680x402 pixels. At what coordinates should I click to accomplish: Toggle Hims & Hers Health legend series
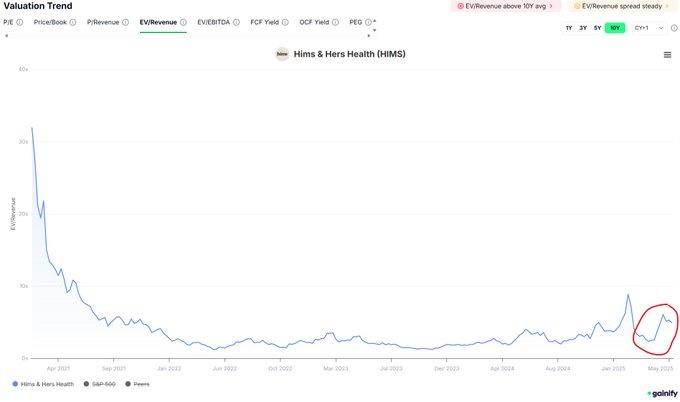pyautogui.click(x=43, y=384)
